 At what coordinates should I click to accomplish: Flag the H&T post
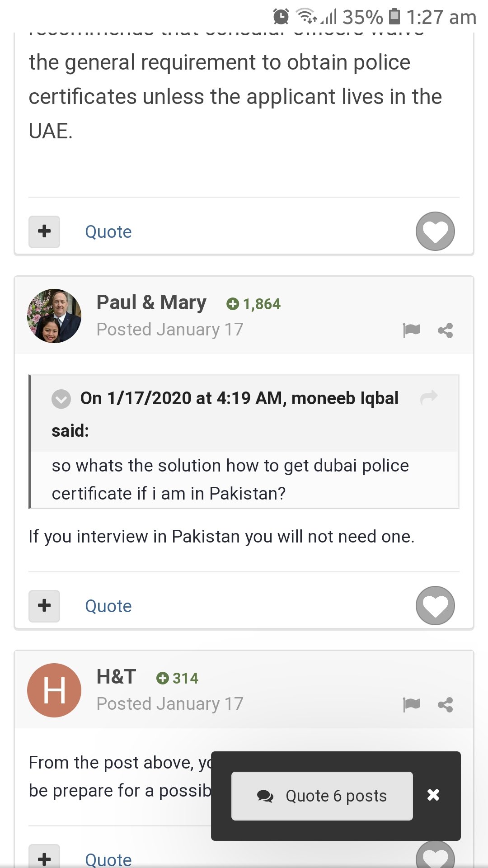pos(411,705)
